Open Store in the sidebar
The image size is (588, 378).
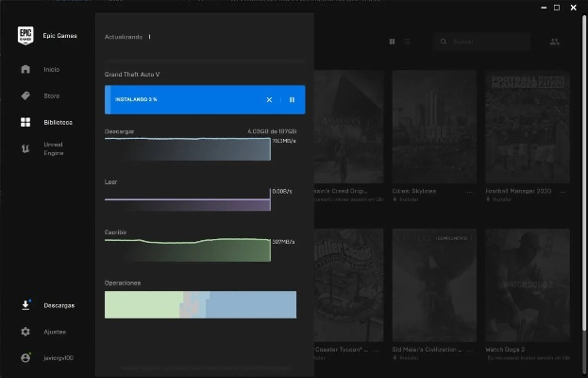coord(51,96)
